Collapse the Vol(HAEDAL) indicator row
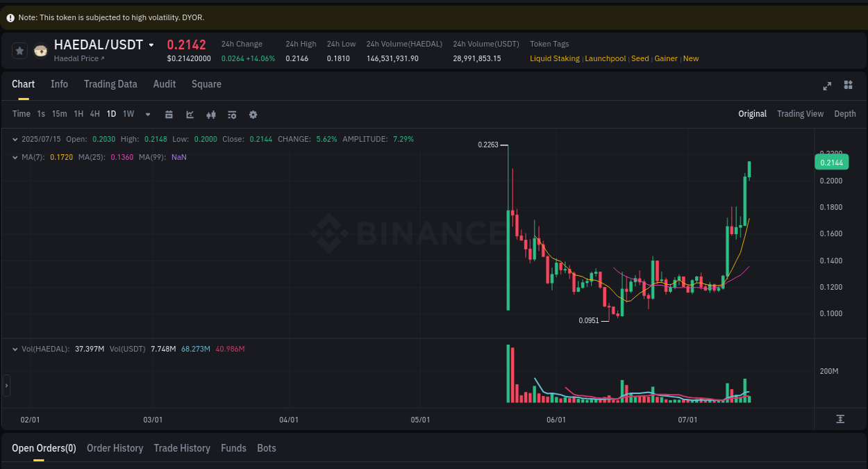 pos(15,349)
